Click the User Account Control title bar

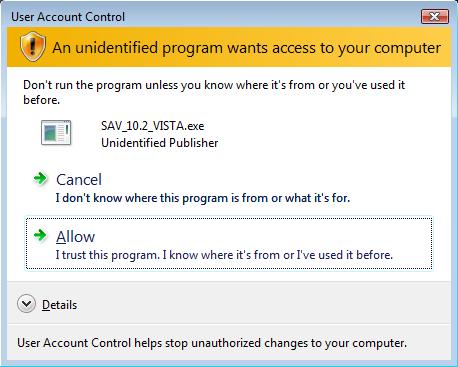pos(213,16)
